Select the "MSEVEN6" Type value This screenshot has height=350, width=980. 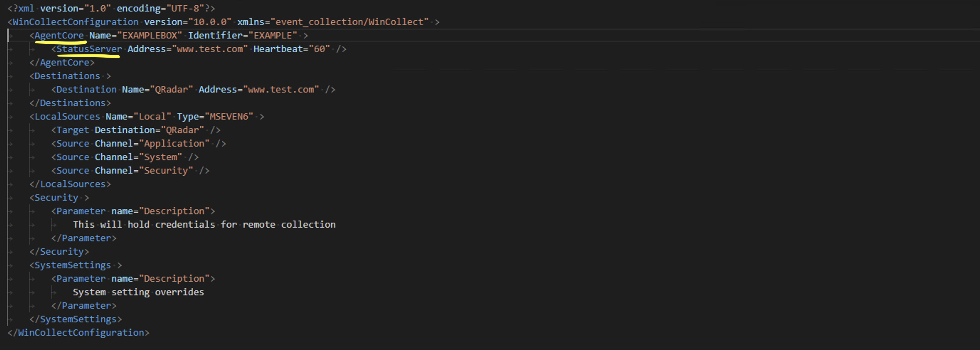pyautogui.click(x=229, y=116)
